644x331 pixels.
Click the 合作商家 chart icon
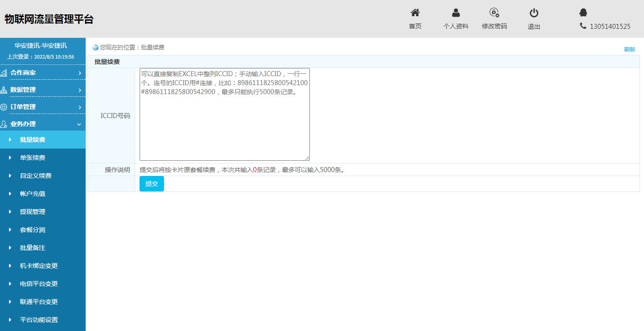click(x=4, y=73)
